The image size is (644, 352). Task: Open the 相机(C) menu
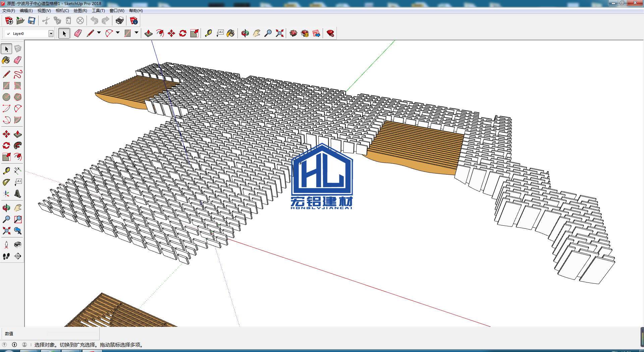[62, 11]
